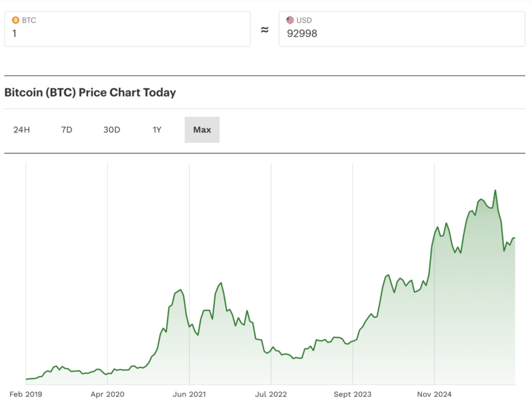
Task: Focus the USD amount field showing 92998
Action: point(401,33)
